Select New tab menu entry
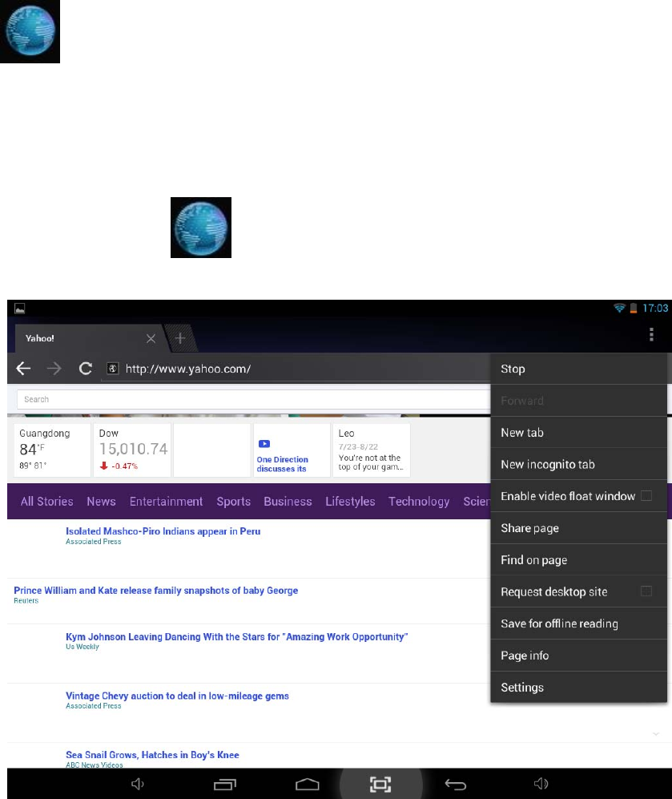Screen dimensions: 672x799 (x=578, y=433)
